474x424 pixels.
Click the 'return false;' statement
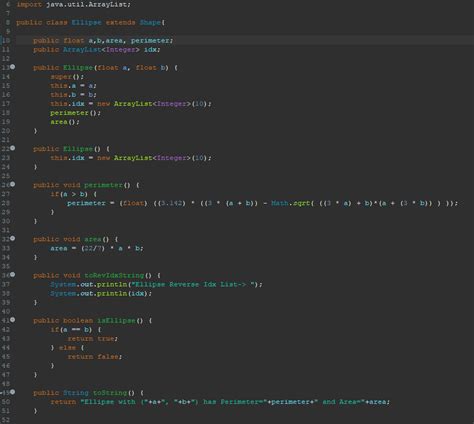point(95,357)
